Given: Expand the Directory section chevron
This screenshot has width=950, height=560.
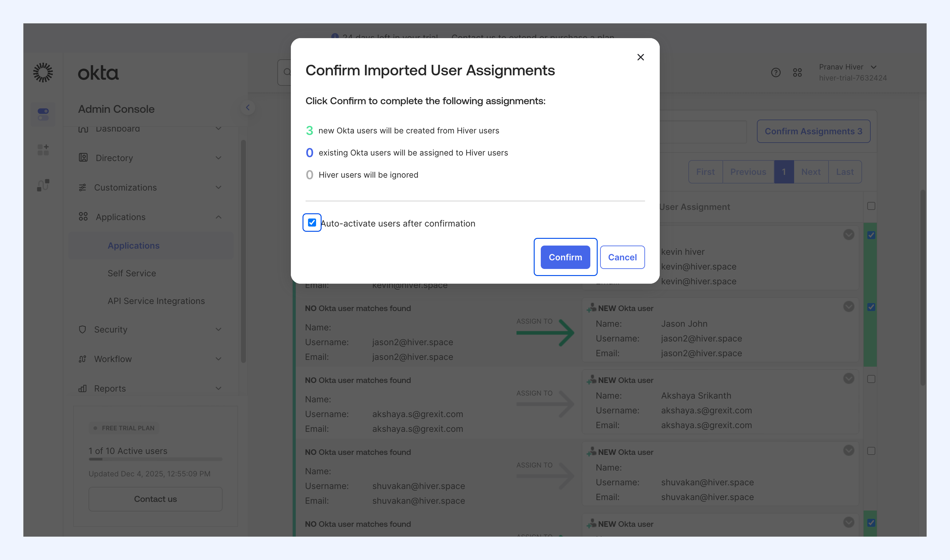Looking at the screenshot, I should [219, 158].
